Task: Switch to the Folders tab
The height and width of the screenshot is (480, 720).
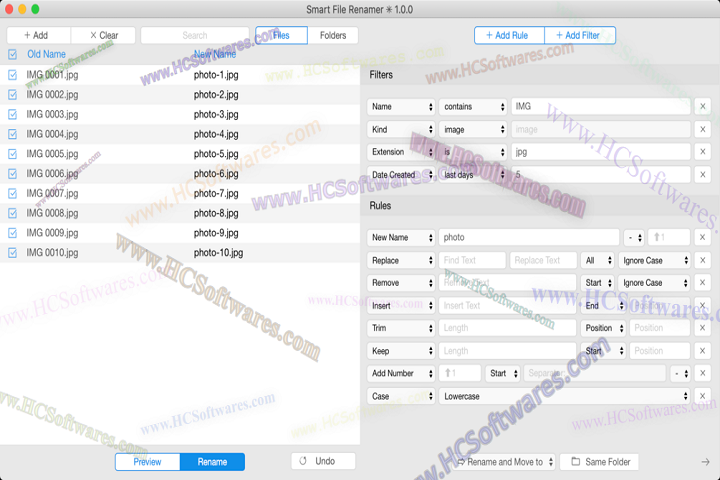Action: pos(333,35)
